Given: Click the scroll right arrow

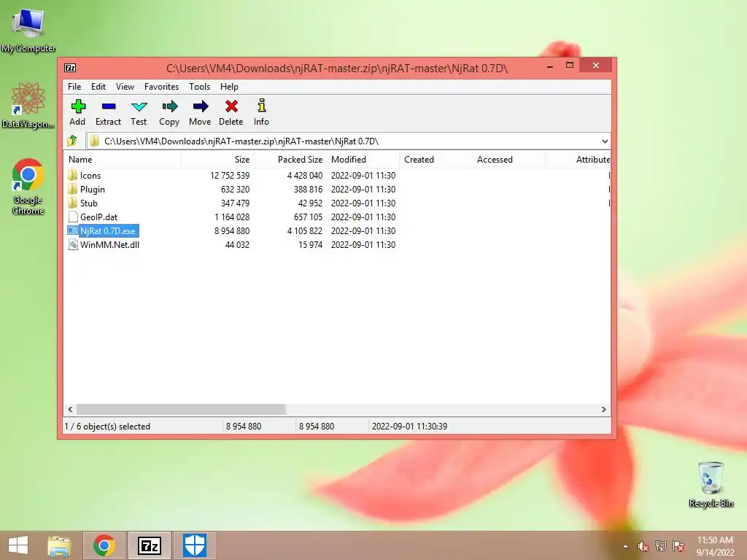Looking at the screenshot, I should [x=603, y=409].
